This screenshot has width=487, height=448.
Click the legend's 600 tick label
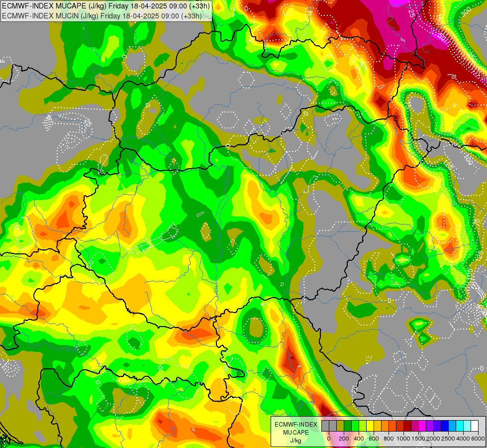[x=374, y=439]
